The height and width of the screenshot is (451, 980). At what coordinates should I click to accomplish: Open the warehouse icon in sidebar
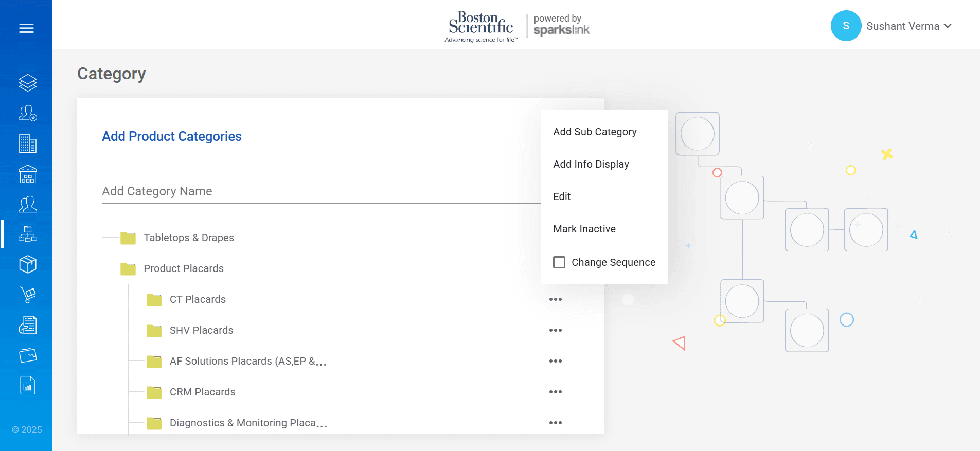coord(27,174)
